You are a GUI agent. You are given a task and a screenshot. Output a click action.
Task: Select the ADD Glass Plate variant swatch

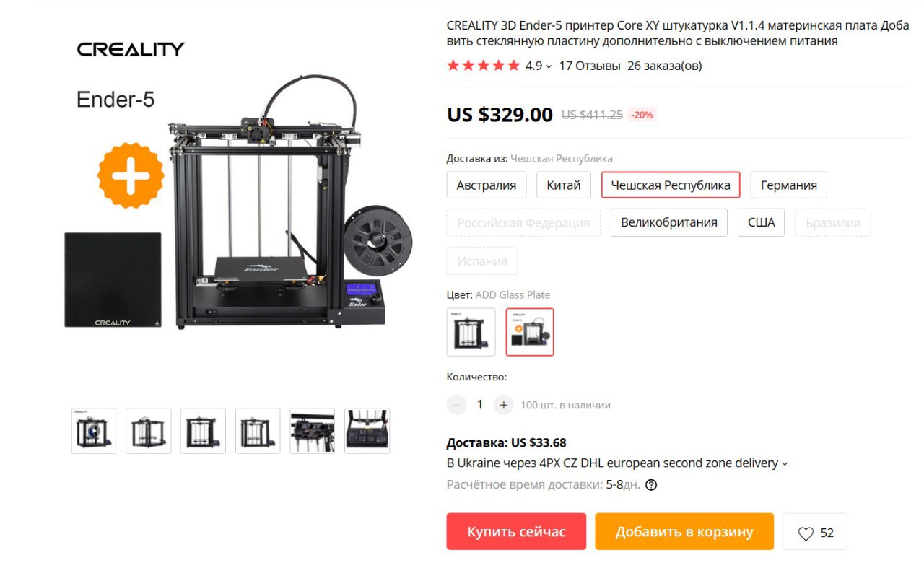[x=530, y=332]
